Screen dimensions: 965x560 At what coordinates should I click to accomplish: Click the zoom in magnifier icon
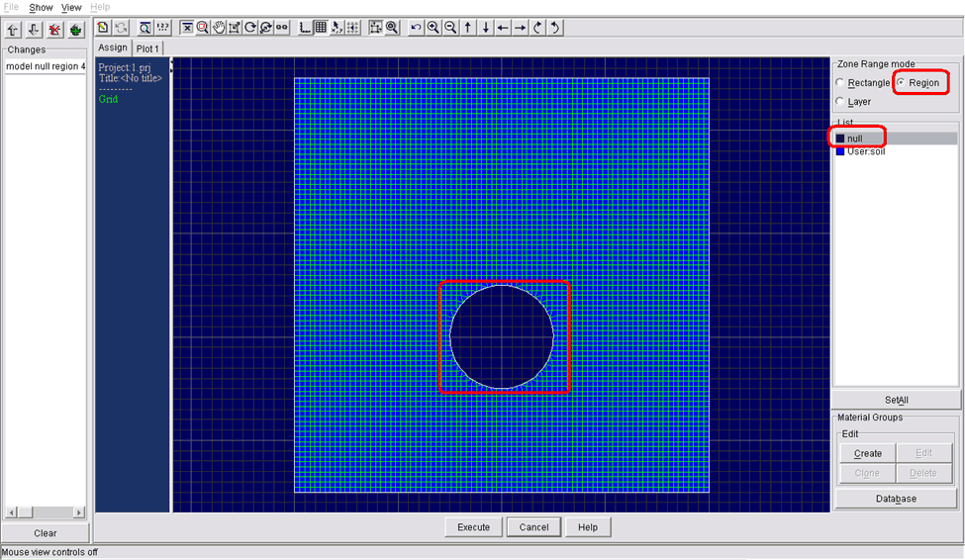point(434,27)
